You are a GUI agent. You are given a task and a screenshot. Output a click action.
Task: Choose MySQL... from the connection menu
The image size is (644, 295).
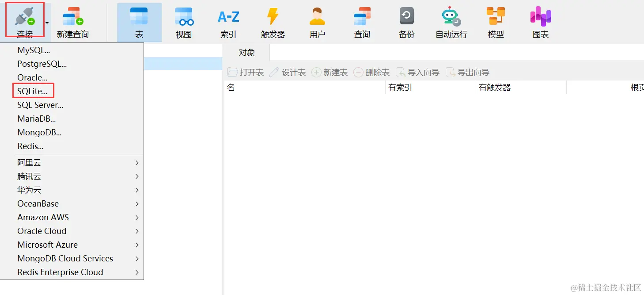pyautogui.click(x=72, y=50)
